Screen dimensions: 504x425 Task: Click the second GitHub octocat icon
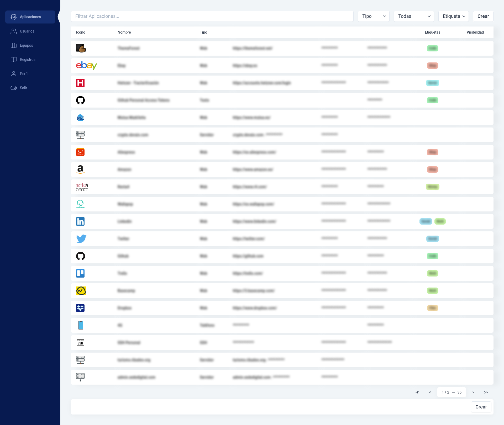pos(80,256)
